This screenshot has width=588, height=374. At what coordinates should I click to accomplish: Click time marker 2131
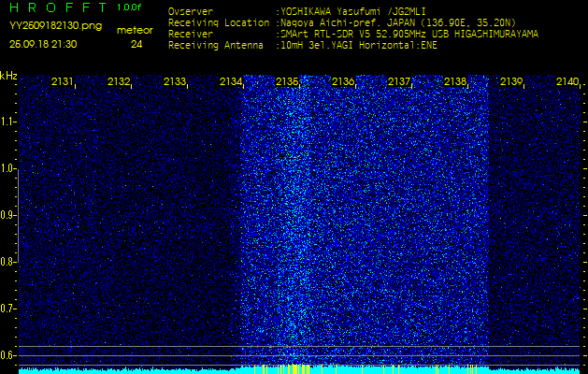click(x=63, y=81)
